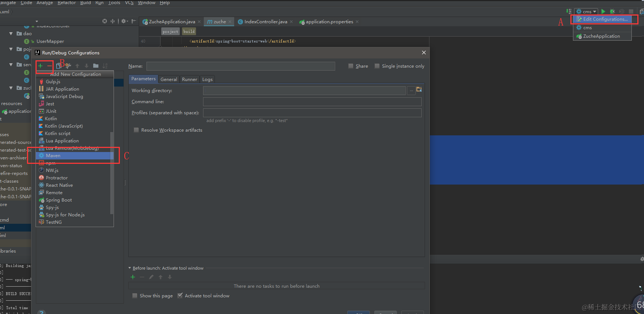Enable Resolve Workspace artifacts checkbox

136,130
